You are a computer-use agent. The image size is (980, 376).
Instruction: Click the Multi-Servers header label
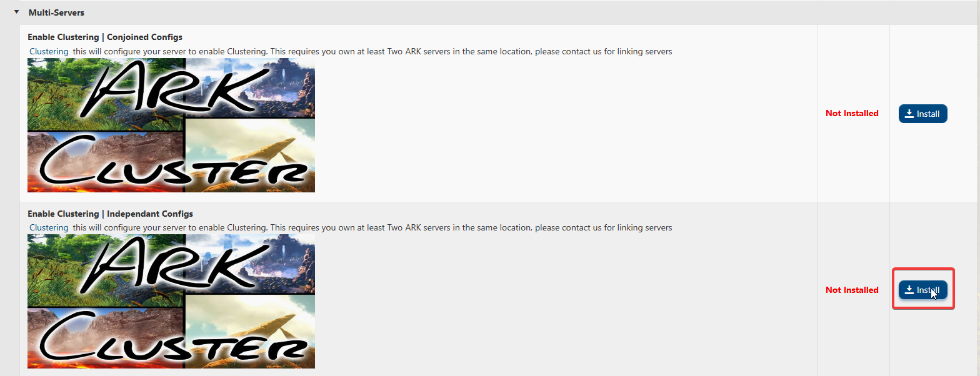56,12
